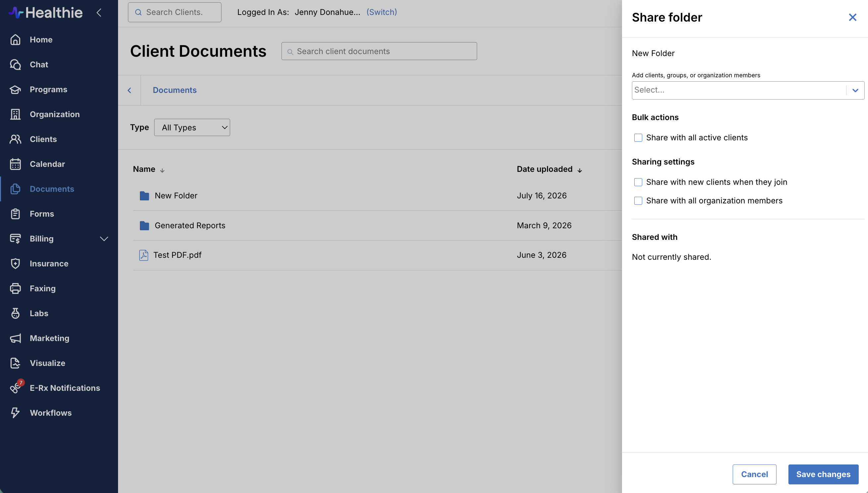Select the Clients menu item
Image resolution: width=868 pixels, height=493 pixels.
43,139
